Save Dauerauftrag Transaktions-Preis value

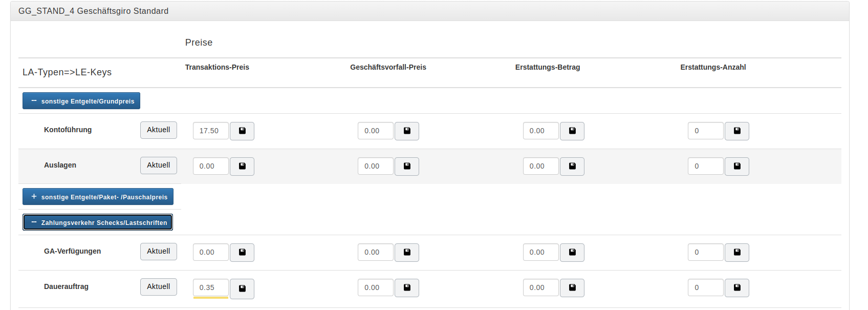coord(242,288)
